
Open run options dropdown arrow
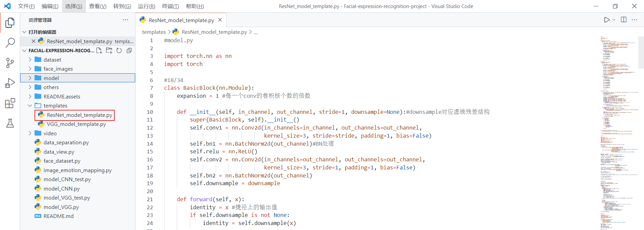pyautogui.click(x=614, y=20)
